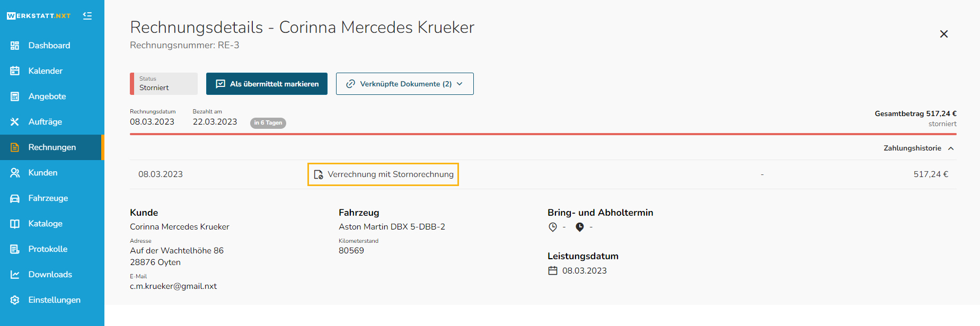Viewport: 980px width, 326px height.
Task: Go to Rechnungen menu item
Action: [52, 147]
